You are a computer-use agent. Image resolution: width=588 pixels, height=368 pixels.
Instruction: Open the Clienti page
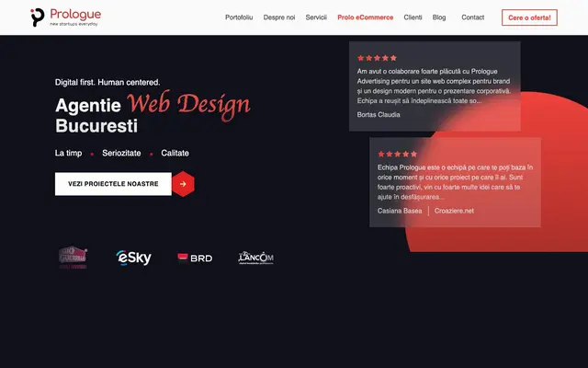(x=413, y=17)
